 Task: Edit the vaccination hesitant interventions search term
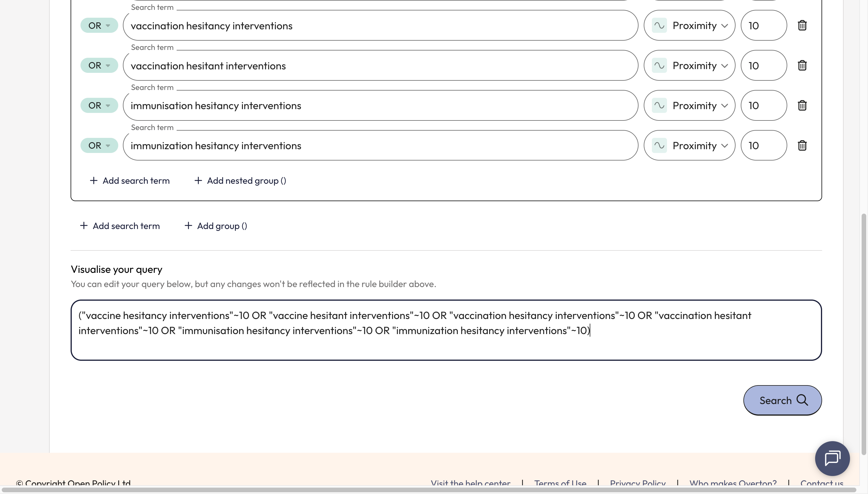coord(381,66)
